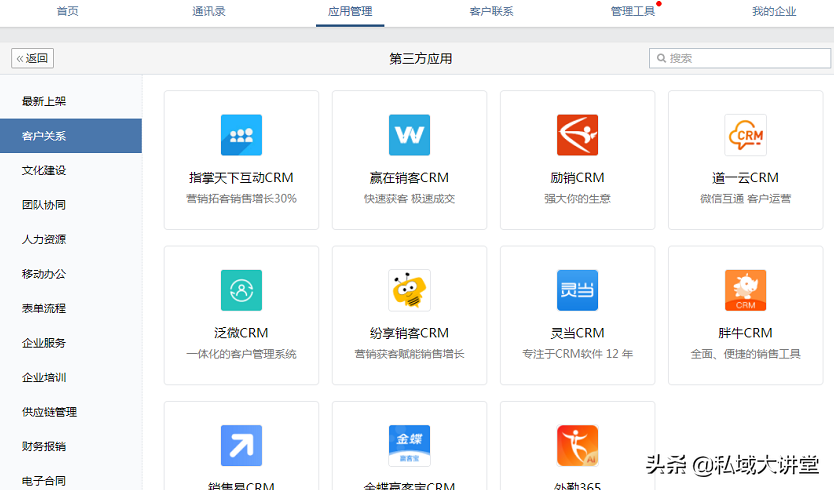Image resolution: width=834 pixels, height=490 pixels.
Task: Open the 外勤365 app icon
Action: (577, 445)
